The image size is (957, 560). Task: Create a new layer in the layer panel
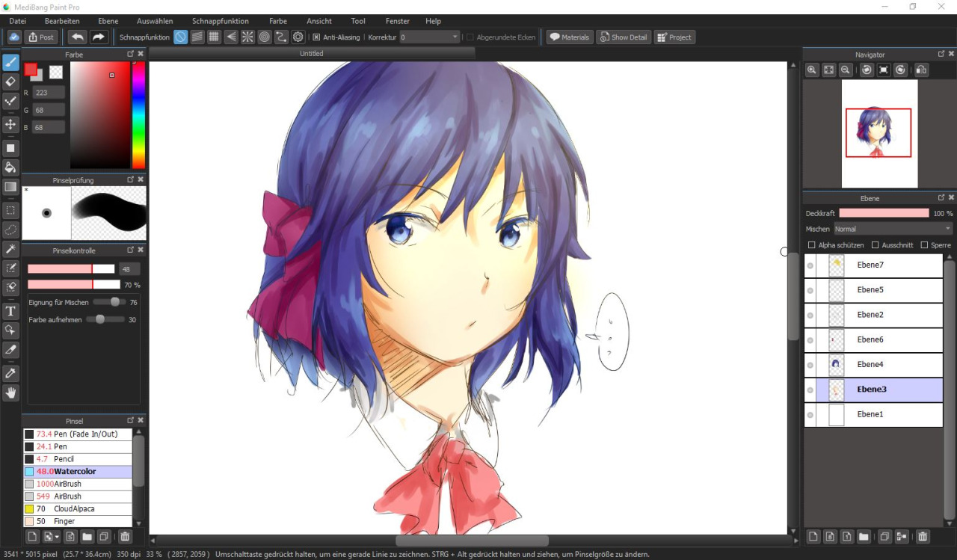pyautogui.click(x=813, y=536)
